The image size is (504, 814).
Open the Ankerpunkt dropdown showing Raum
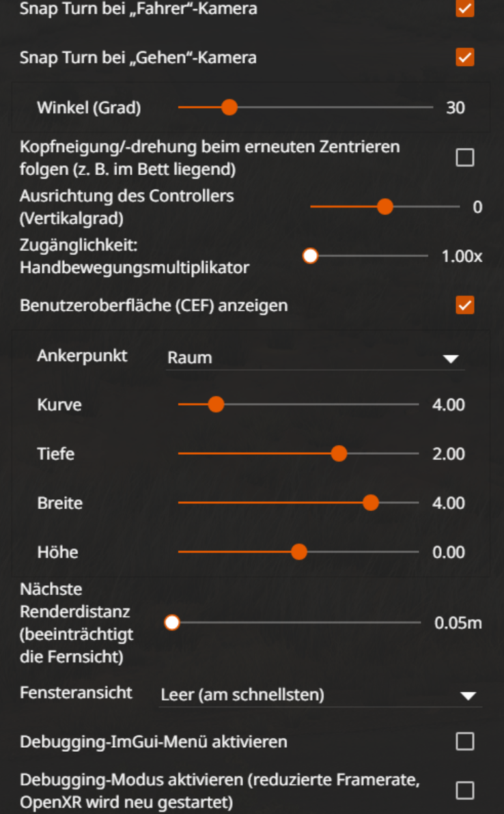[x=314, y=357]
